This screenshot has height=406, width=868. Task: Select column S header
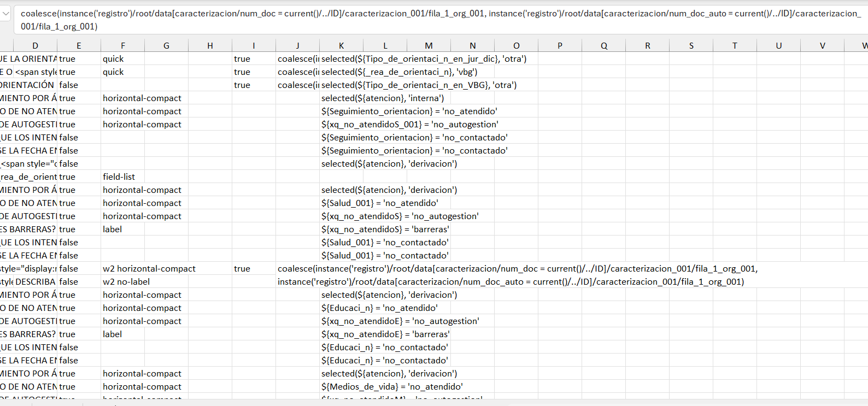click(x=691, y=46)
